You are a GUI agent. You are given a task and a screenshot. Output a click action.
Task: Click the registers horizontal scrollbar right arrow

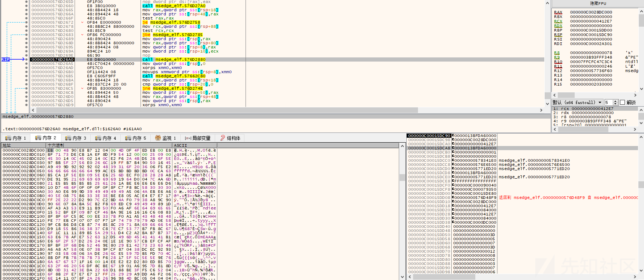click(635, 95)
